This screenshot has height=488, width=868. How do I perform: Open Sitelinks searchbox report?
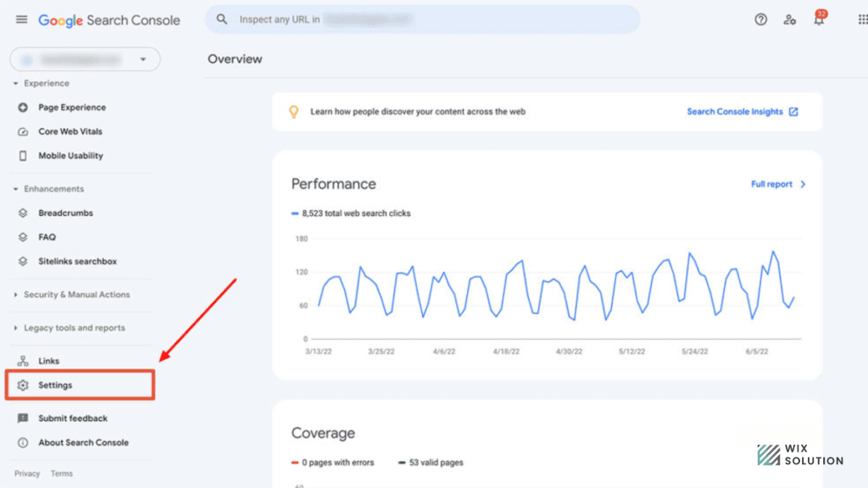(x=77, y=261)
